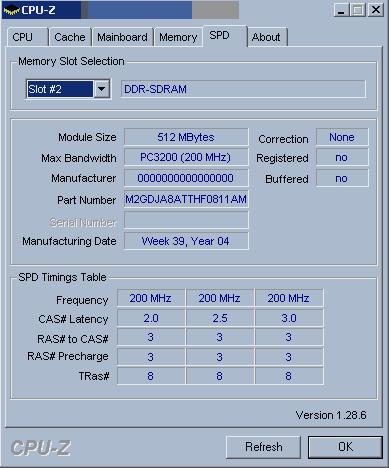This screenshot has width=389, height=468.
Task: Click the CAS# Latency 2.0 cell
Action: [151, 318]
